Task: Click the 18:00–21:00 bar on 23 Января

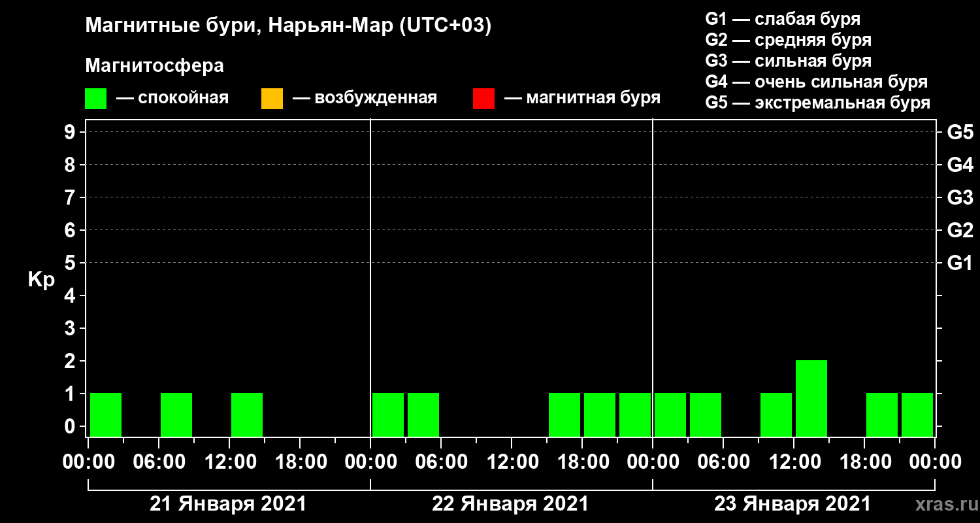Action: click(882, 414)
